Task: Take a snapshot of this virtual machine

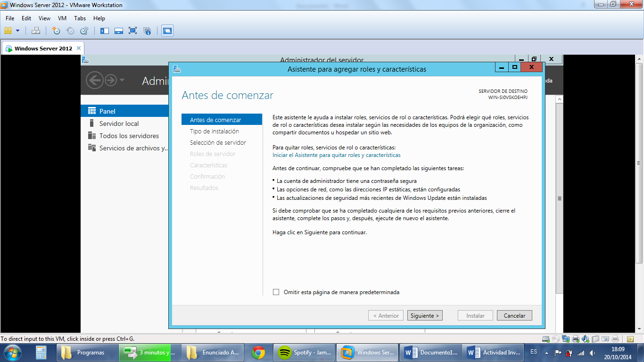Action: pos(56,31)
